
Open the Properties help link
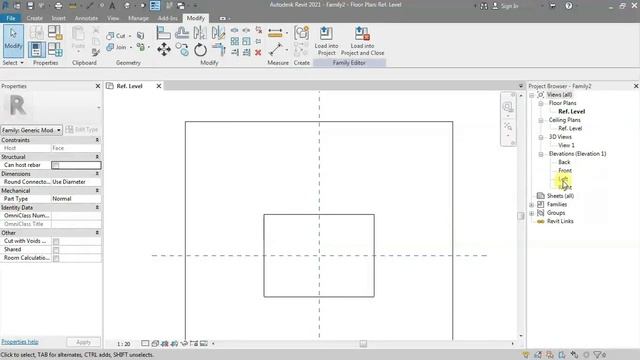coord(20,342)
